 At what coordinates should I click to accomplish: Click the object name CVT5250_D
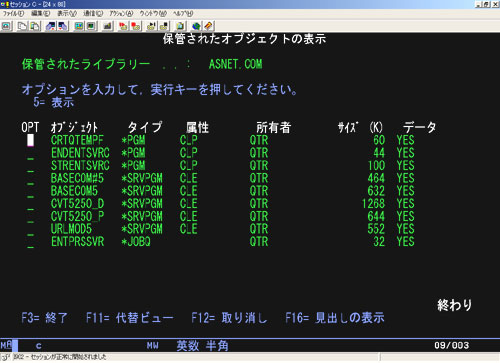point(77,204)
